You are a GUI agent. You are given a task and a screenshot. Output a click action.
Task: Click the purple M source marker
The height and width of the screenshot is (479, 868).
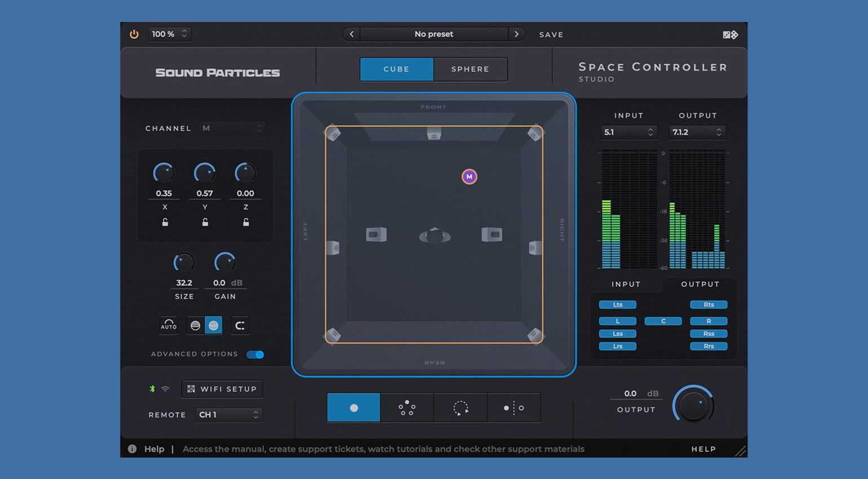click(x=469, y=177)
